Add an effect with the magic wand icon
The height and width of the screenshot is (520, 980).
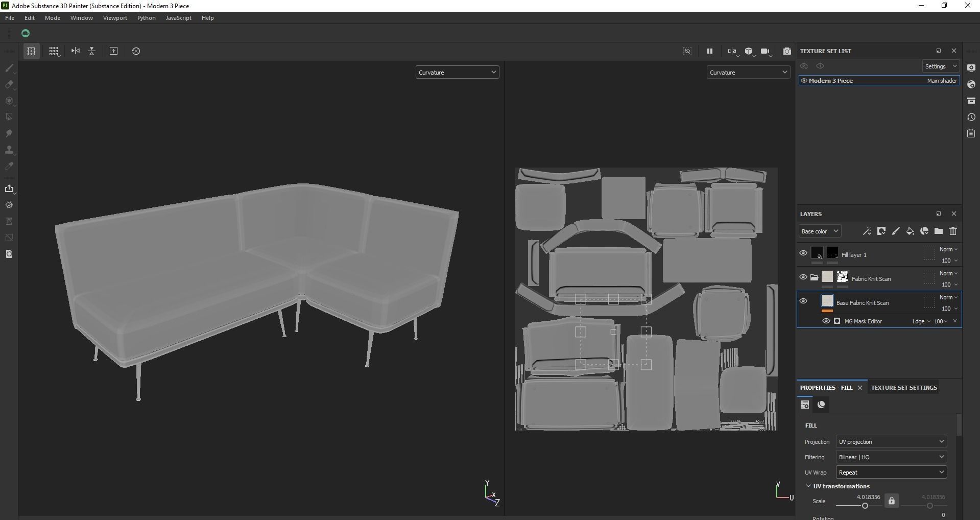point(867,231)
